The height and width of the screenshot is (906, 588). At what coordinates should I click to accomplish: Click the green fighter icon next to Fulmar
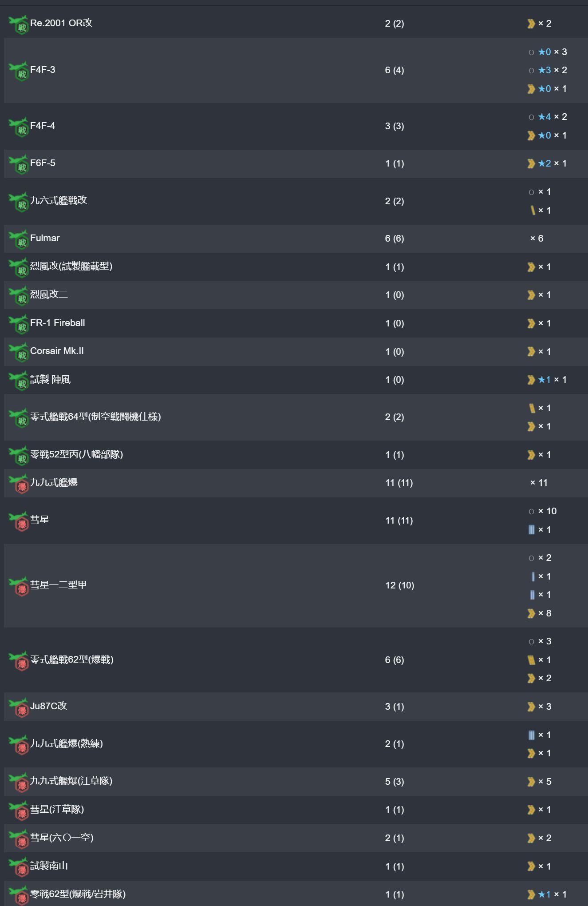[19, 239]
